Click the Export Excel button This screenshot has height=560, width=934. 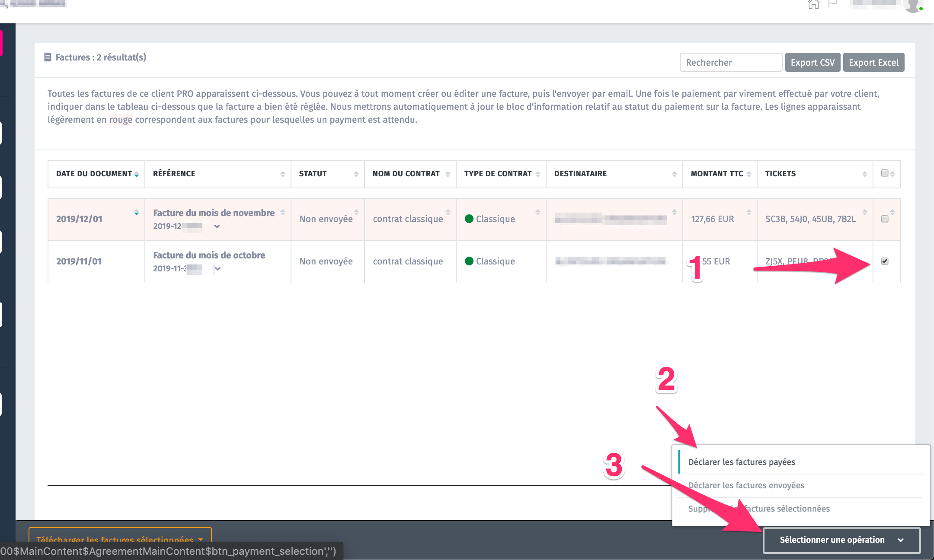(x=873, y=63)
